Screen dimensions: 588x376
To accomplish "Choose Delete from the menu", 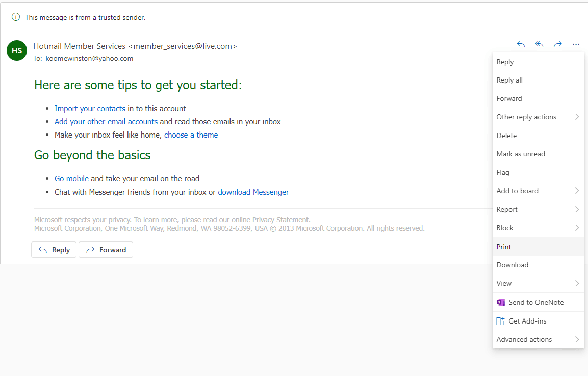I will (x=539, y=136).
